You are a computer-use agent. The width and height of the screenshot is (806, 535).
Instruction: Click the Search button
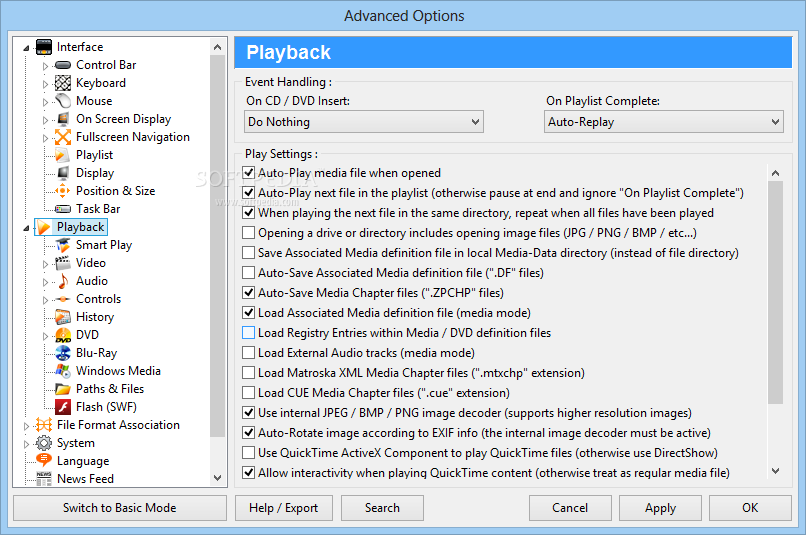(x=382, y=508)
